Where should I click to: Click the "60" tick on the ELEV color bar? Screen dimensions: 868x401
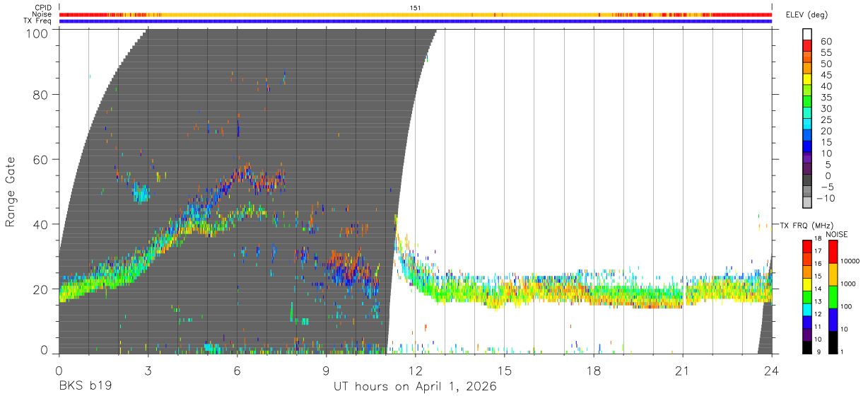(x=826, y=41)
